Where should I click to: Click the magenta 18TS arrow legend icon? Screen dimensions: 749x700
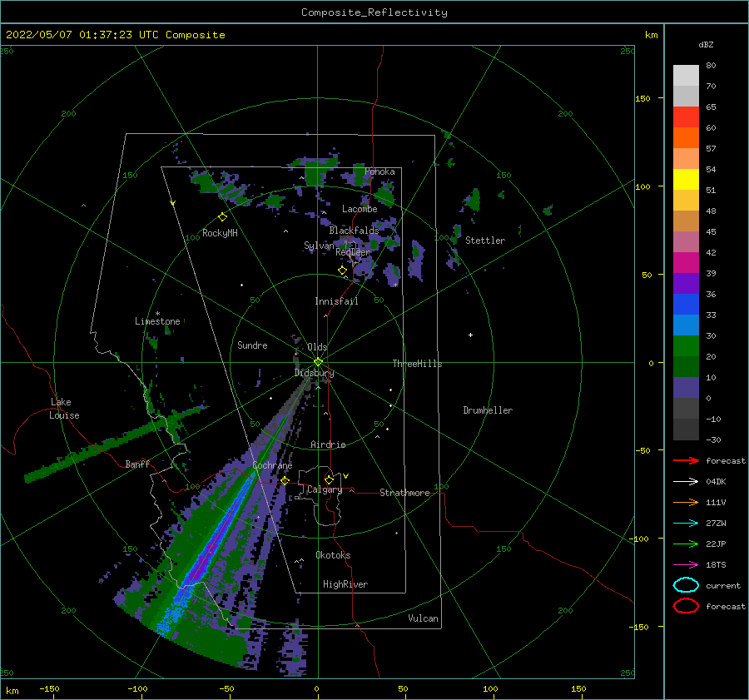[686, 565]
